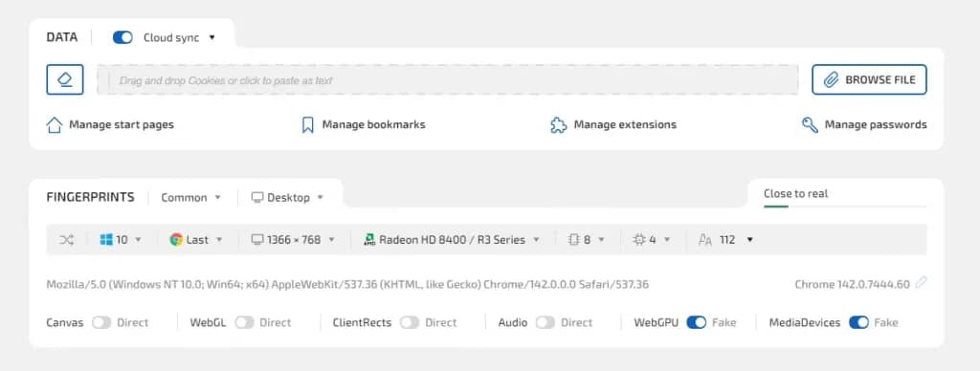This screenshot has width=980, height=371.
Task: Toggle the Audio switch
Action: 545,323
